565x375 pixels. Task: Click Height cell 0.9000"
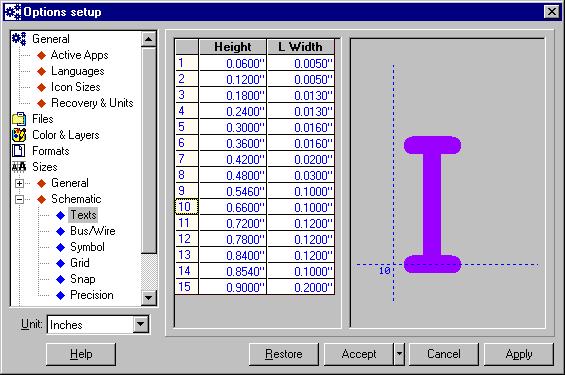[232, 287]
